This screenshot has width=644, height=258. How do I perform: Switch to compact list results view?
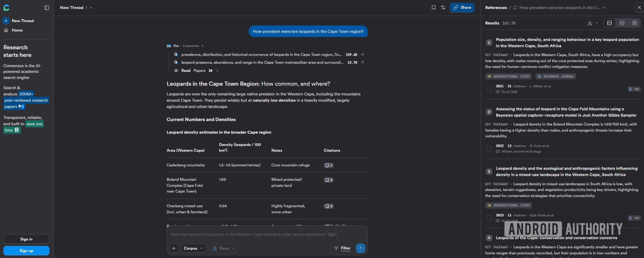[622, 23]
